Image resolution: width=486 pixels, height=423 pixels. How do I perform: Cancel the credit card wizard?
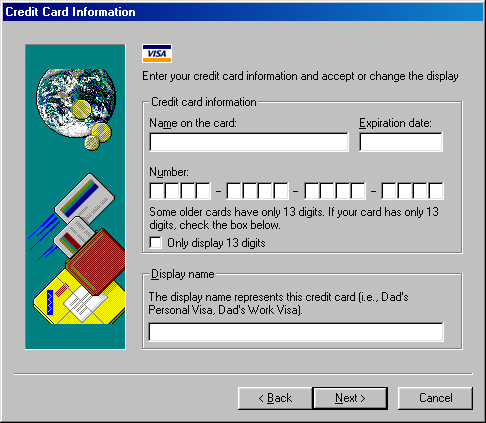435,398
